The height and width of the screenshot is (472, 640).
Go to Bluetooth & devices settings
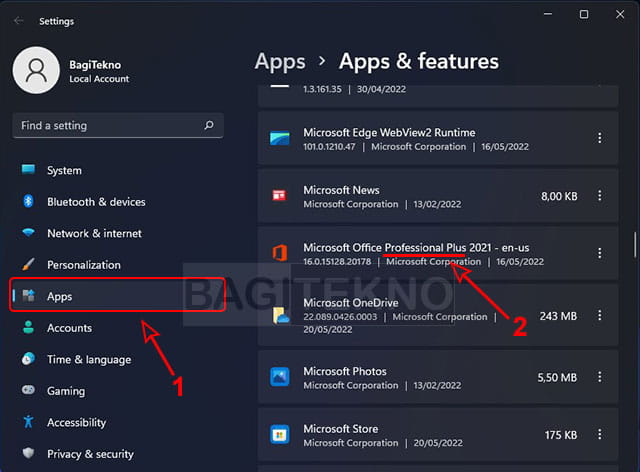coord(118,201)
